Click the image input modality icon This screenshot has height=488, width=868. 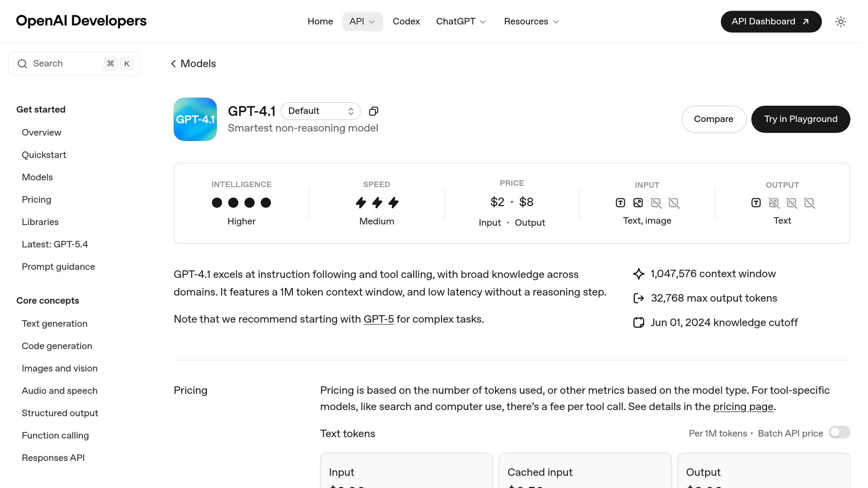coord(638,203)
